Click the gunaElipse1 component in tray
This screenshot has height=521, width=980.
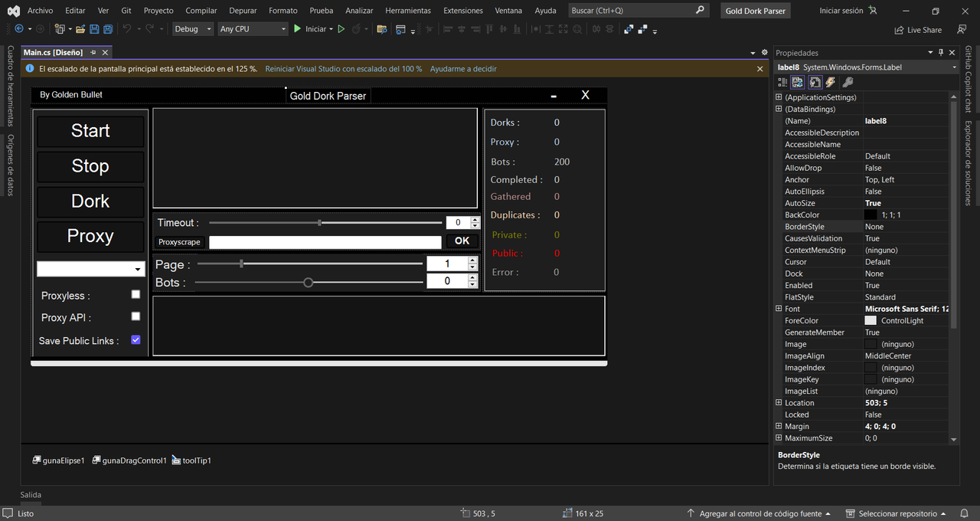58,460
